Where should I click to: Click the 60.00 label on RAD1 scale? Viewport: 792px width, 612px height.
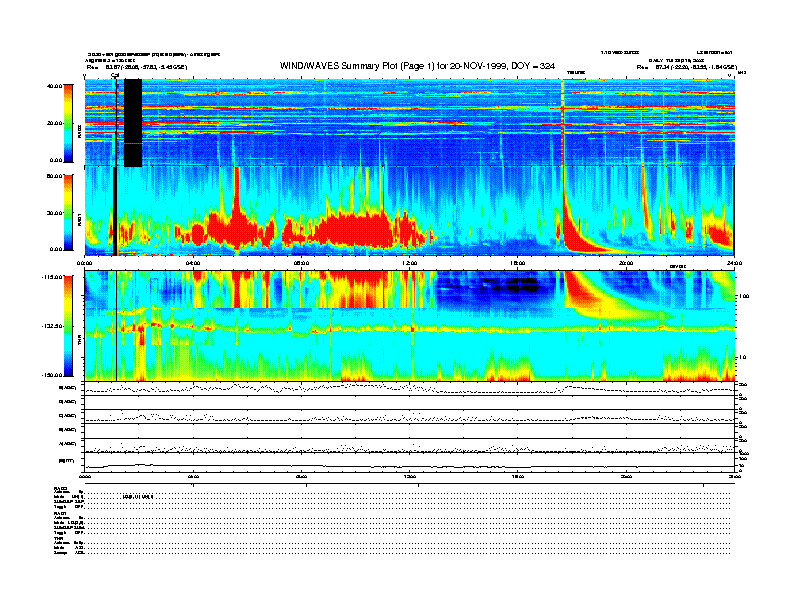click(55, 176)
